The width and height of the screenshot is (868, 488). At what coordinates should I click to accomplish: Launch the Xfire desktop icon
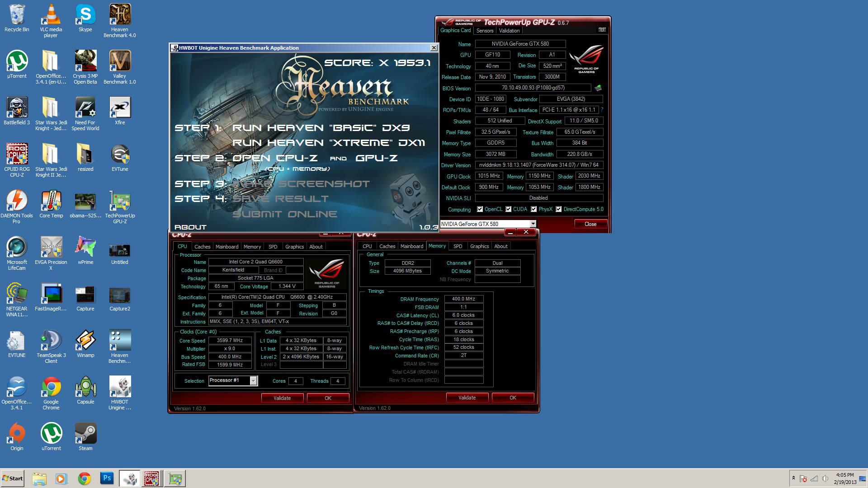pos(120,111)
